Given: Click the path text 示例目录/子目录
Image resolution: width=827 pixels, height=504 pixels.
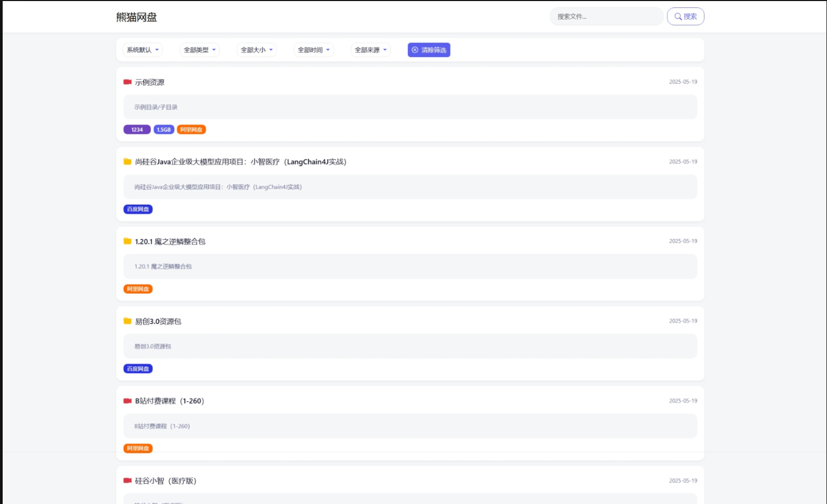Looking at the screenshot, I should [156, 107].
